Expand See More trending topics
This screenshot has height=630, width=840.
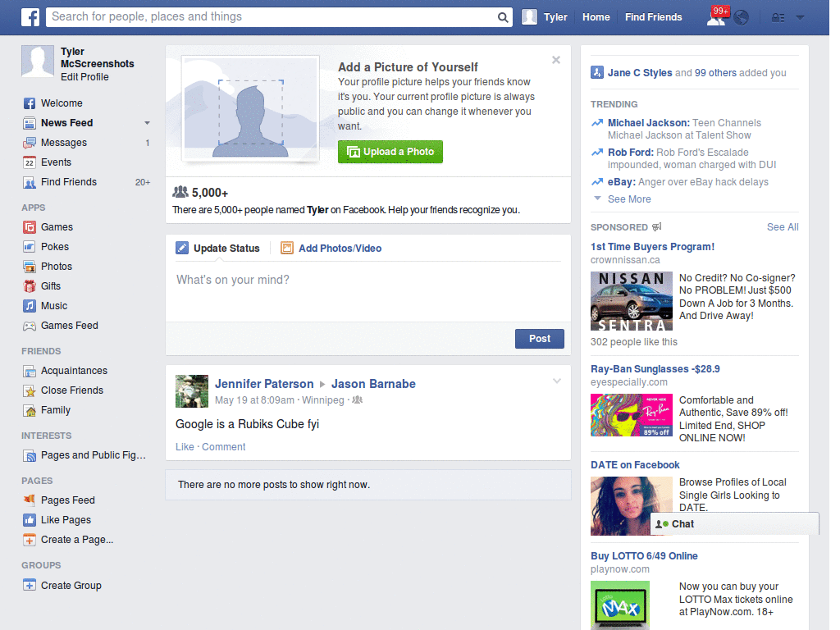629,199
